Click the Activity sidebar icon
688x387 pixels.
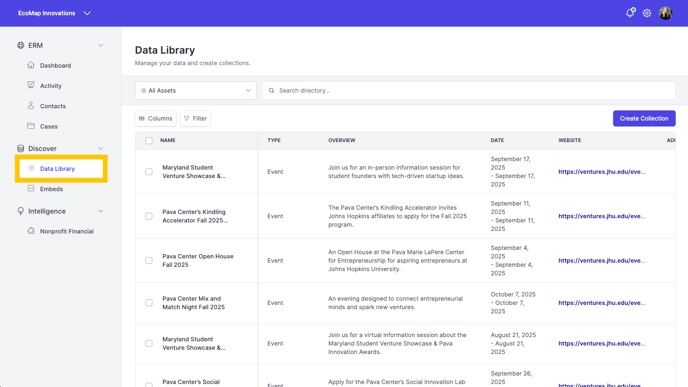(x=31, y=85)
